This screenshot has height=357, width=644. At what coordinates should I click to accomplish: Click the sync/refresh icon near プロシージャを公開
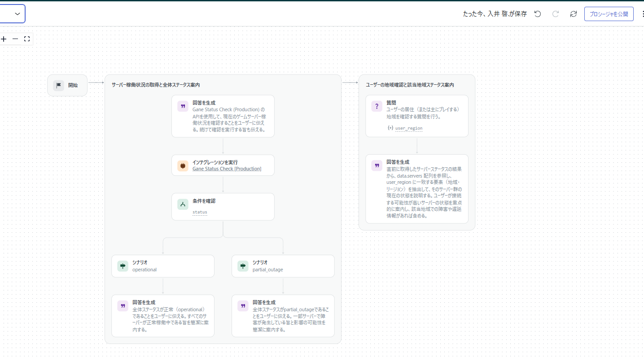click(573, 13)
